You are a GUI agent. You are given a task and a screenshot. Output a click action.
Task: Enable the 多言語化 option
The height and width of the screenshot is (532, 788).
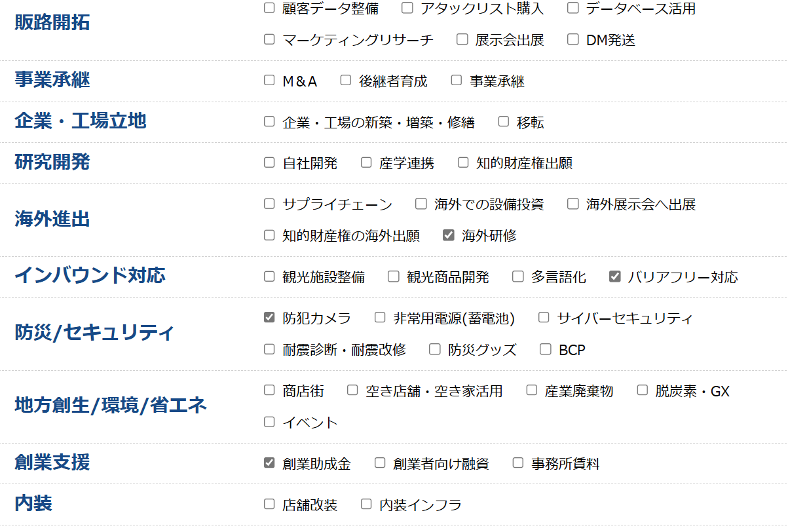click(518, 276)
